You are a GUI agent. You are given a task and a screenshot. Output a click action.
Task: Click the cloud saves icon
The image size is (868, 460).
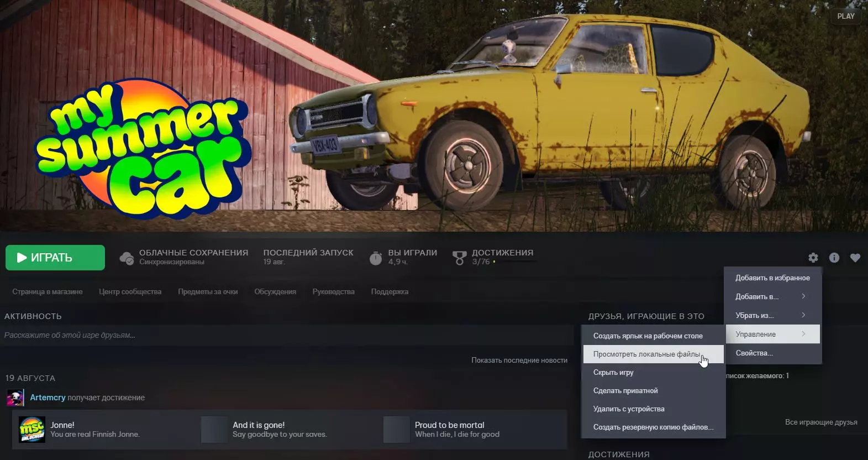tap(127, 258)
